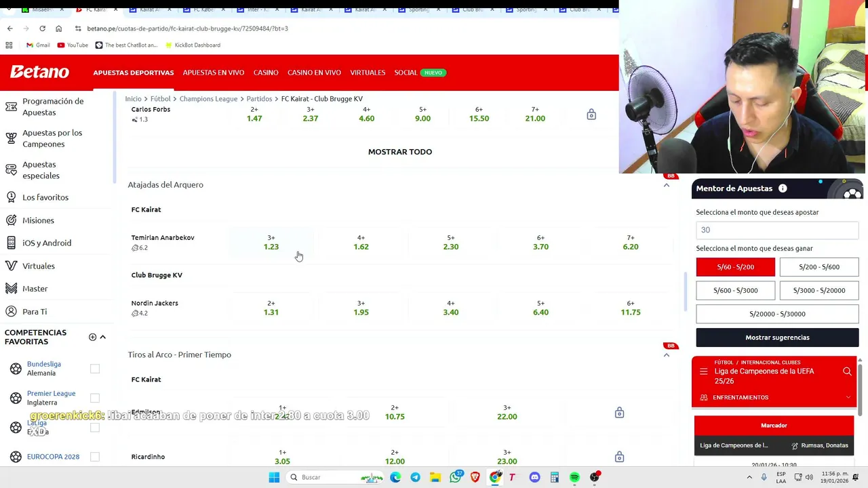Open Discord from the taskbar

click(x=534, y=477)
